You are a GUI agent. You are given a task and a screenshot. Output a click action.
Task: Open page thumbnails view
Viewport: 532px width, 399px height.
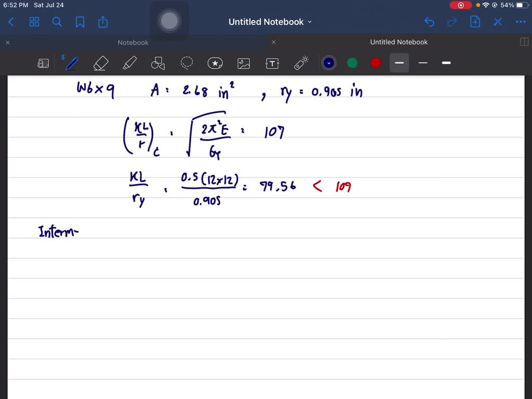click(34, 22)
